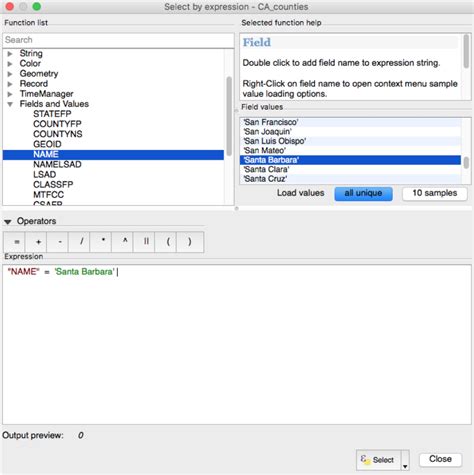Image resolution: width=474 pixels, height=475 pixels.
Task: Insert the plus operator
Action: [36, 242]
